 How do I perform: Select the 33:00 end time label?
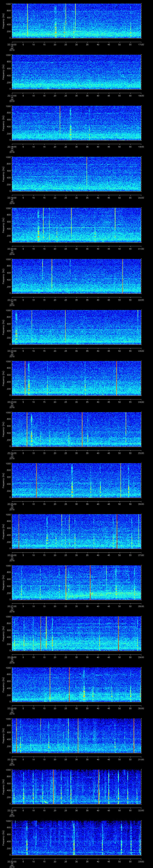coord(141,861)
